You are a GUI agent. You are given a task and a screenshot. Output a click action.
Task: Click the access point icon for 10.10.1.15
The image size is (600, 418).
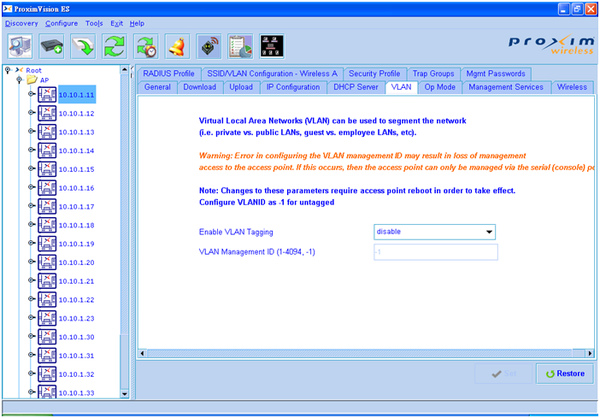(47, 169)
